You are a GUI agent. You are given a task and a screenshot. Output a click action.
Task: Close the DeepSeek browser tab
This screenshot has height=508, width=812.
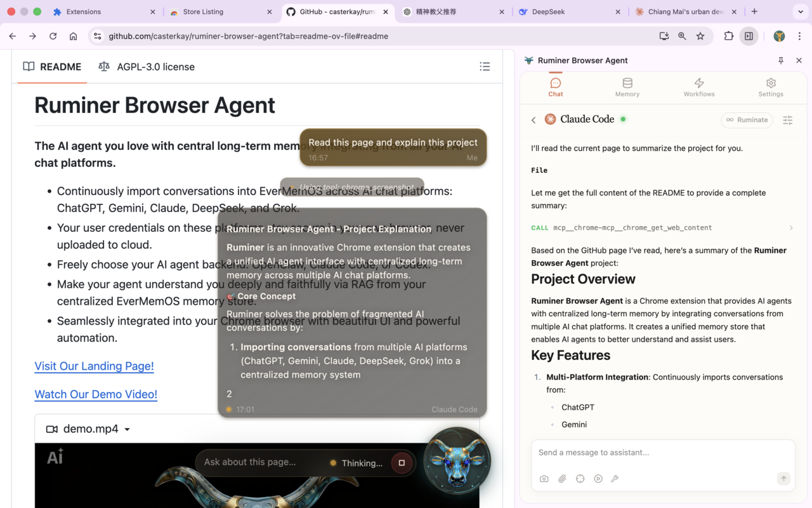click(618, 11)
